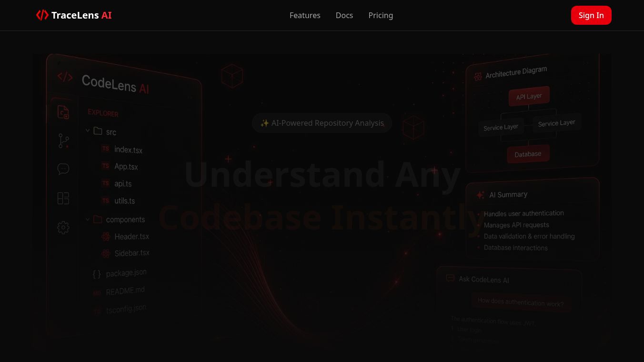Click the Manages API requests bullet
This screenshot has width=644, height=362.
click(x=516, y=225)
